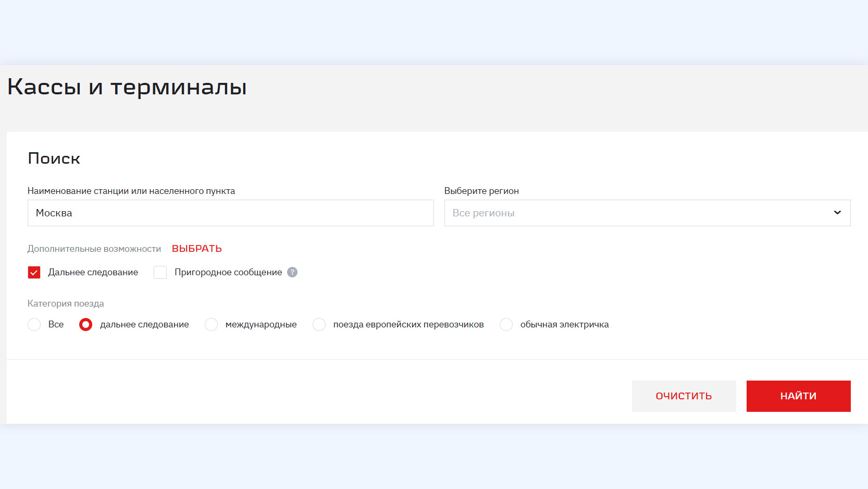
Task: Click the help question mark icon
Action: tap(292, 272)
